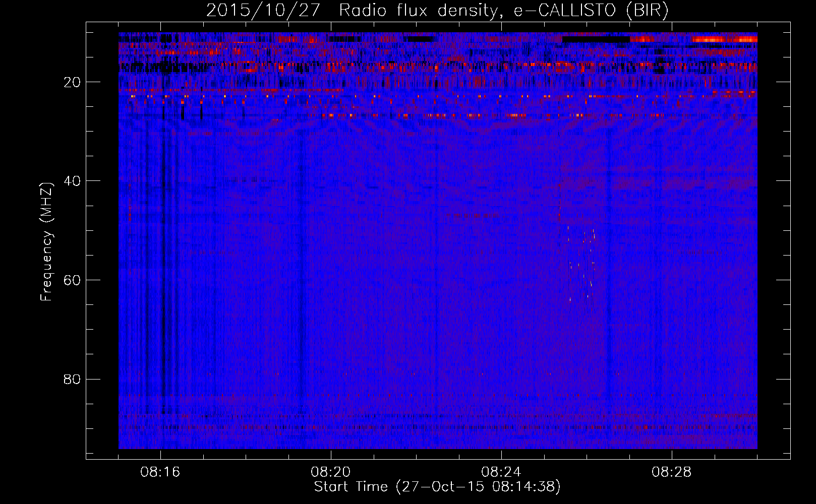The image size is (816, 504).
Task: Click the 'Start Time (27-Oct-15 08:14:38)' label
Action: [437, 487]
